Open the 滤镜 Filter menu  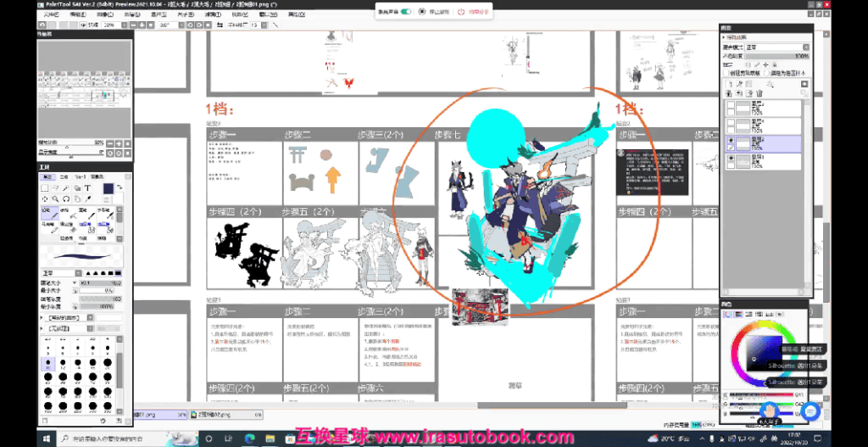(212, 14)
